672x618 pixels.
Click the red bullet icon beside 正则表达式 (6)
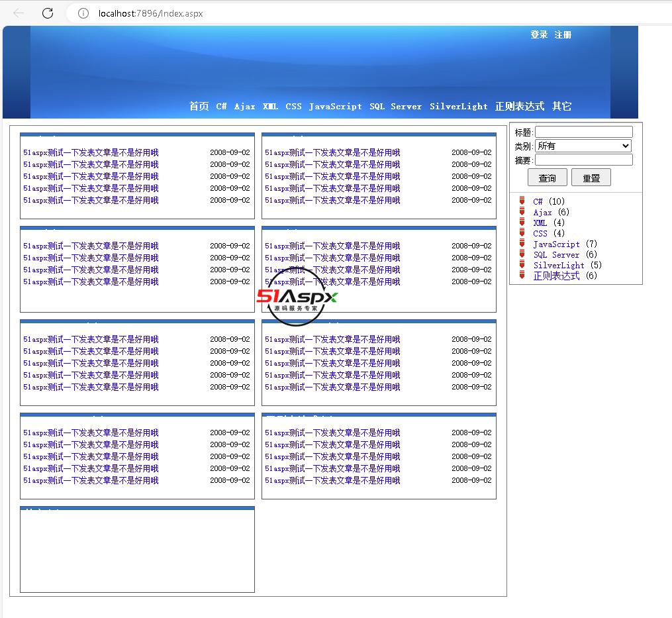point(522,275)
